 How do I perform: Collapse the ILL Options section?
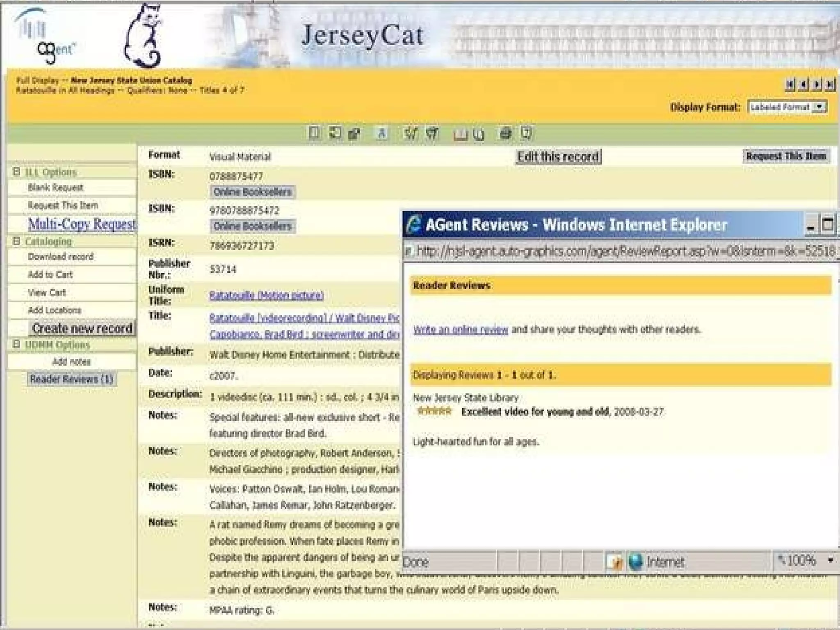pos(16,171)
